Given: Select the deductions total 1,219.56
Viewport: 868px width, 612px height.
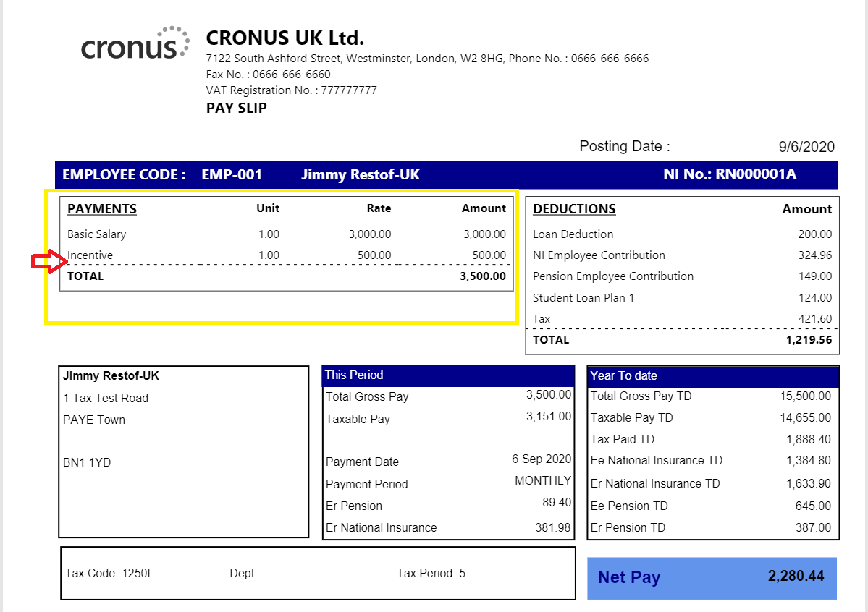Looking at the screenshot, I should click(809, 340).
